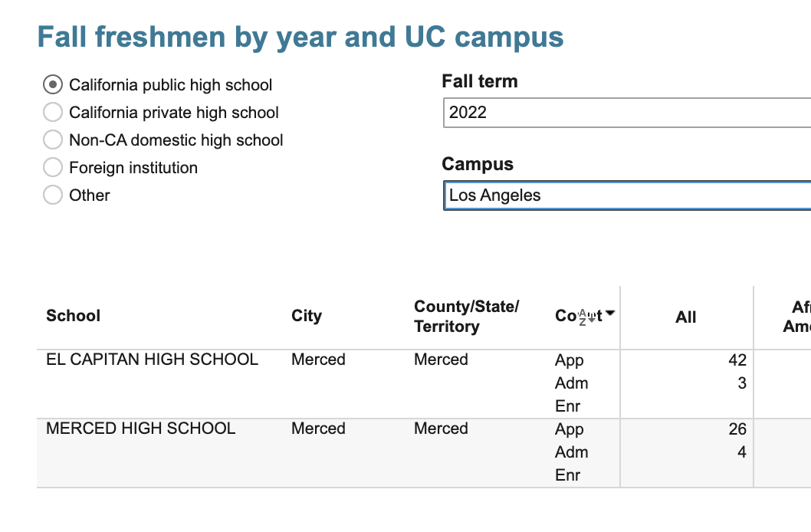The width and height of the screenshot is (811, 532).
Task: Click El Capitan's admitted count of 3
Action: (x=742, y=383)
